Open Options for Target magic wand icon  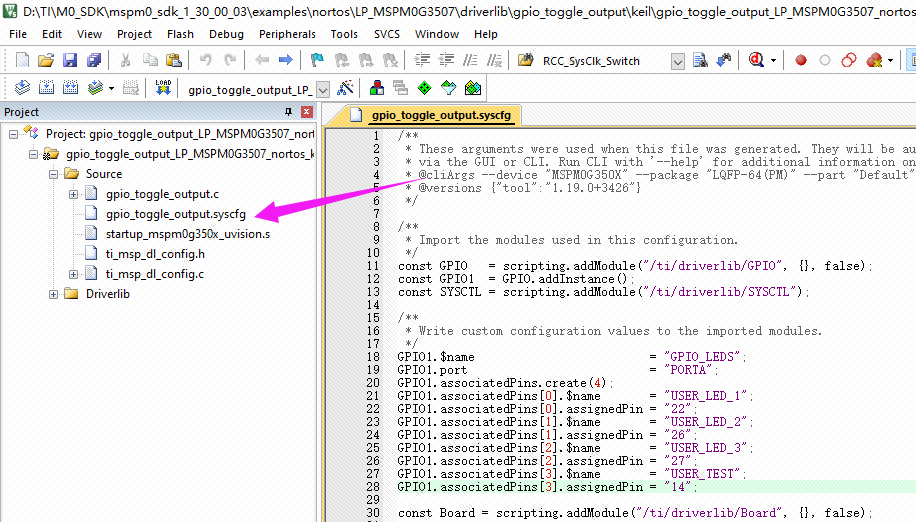345,88
